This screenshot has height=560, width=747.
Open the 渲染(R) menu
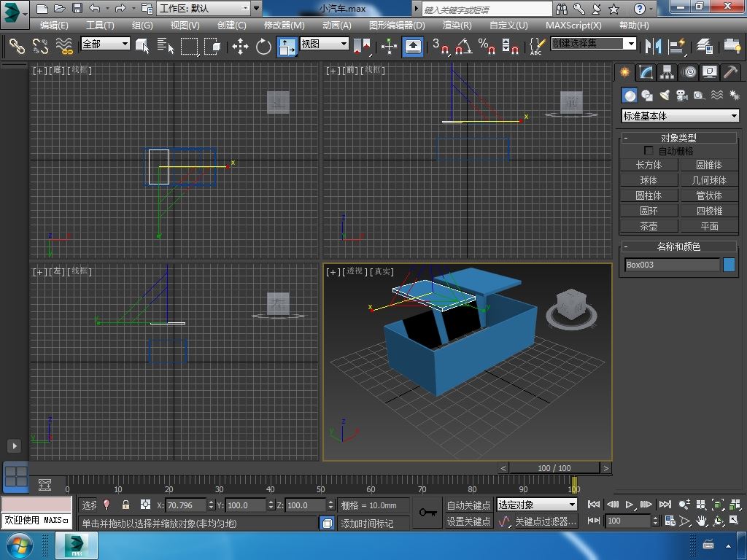457,26
